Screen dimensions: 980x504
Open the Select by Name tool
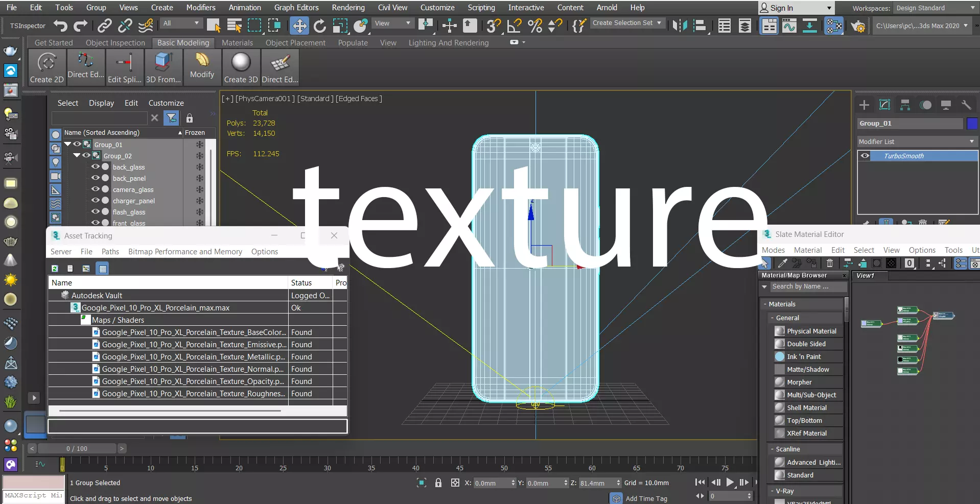click(x=234, y=26)
